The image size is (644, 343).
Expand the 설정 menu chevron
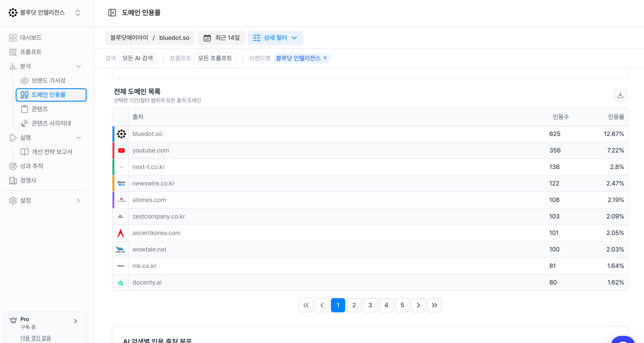pyautogui.click(x=79, y=200)
